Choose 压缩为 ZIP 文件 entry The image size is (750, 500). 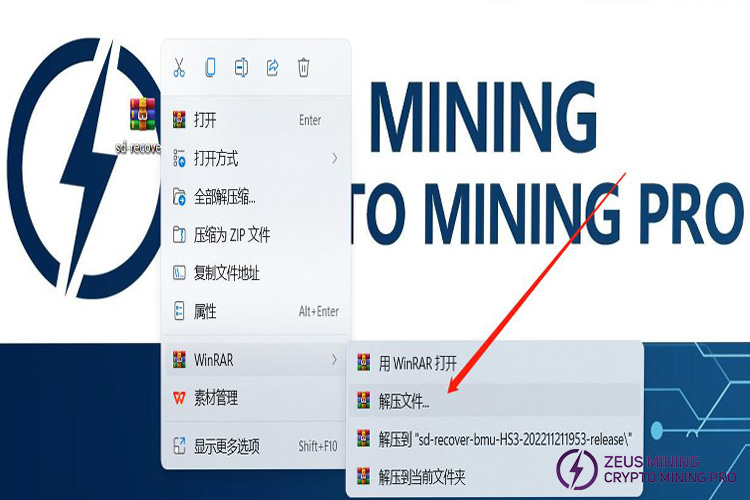[231, 235]
